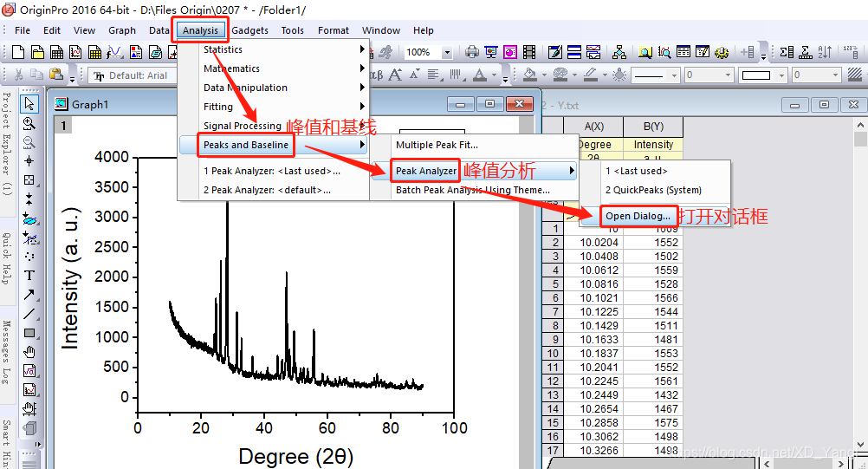This screenshot has height=469, width=868.
Task: Create a new matrix (yellow grid icon)
Action: (95, 52)
